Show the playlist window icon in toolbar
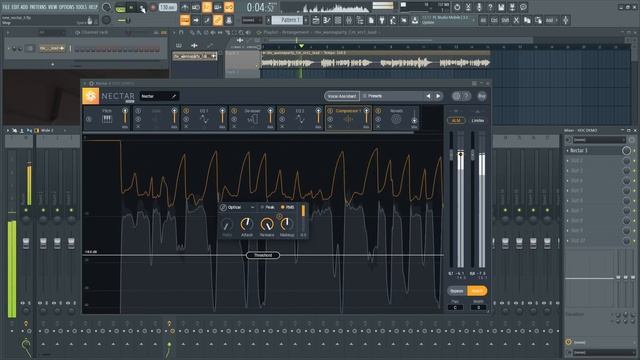The image size is (640, 360). (316, 20)
